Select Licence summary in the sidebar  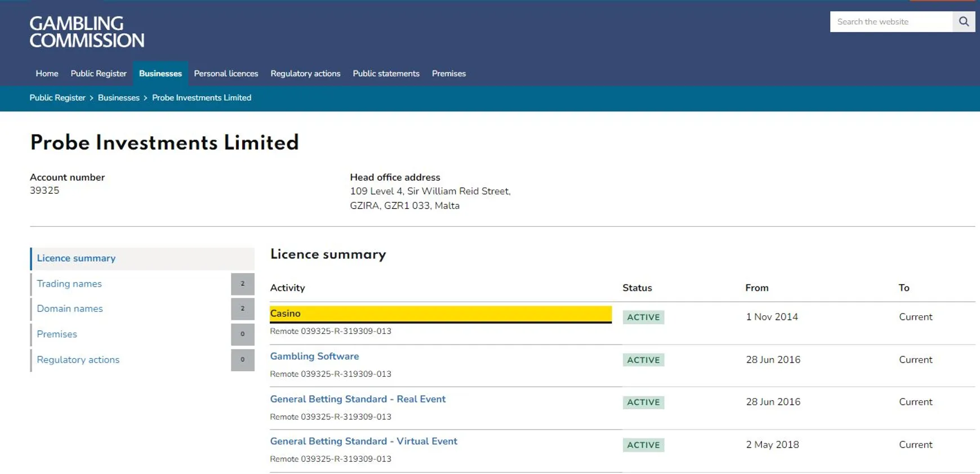pos(142,258)
